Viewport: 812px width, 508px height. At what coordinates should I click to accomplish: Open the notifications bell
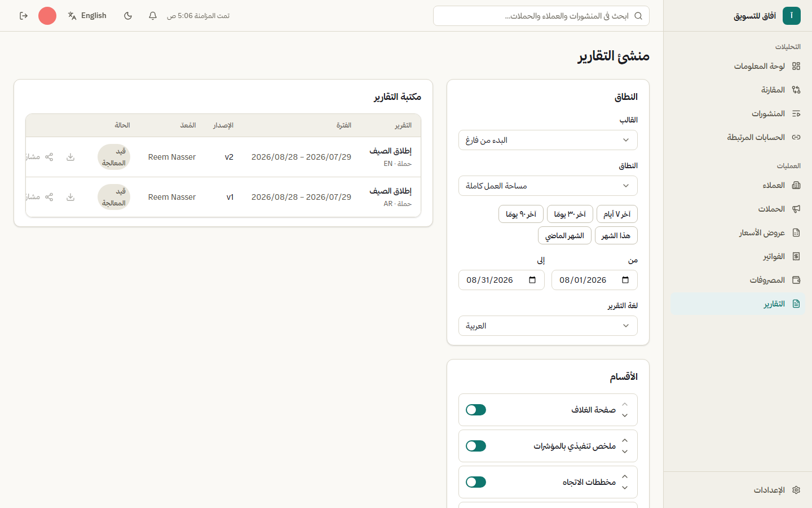coord(153,16)
